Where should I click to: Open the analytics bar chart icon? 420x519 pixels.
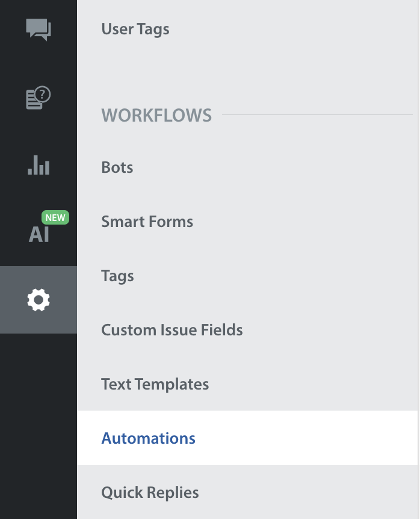(x=39, y=164)
